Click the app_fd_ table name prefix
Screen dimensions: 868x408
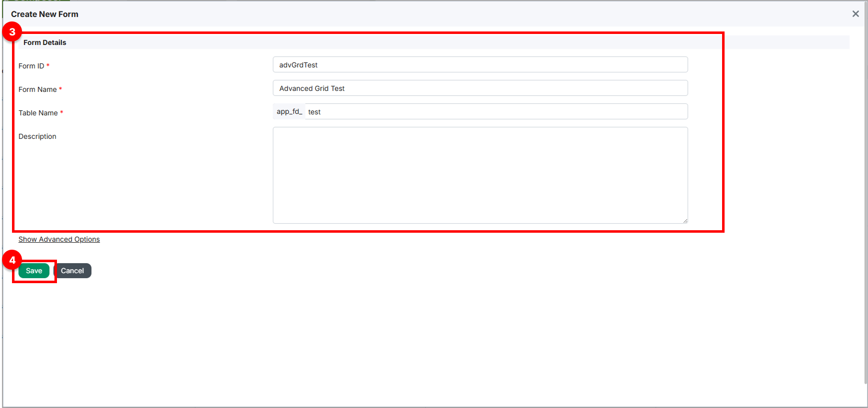coord(289,111)
